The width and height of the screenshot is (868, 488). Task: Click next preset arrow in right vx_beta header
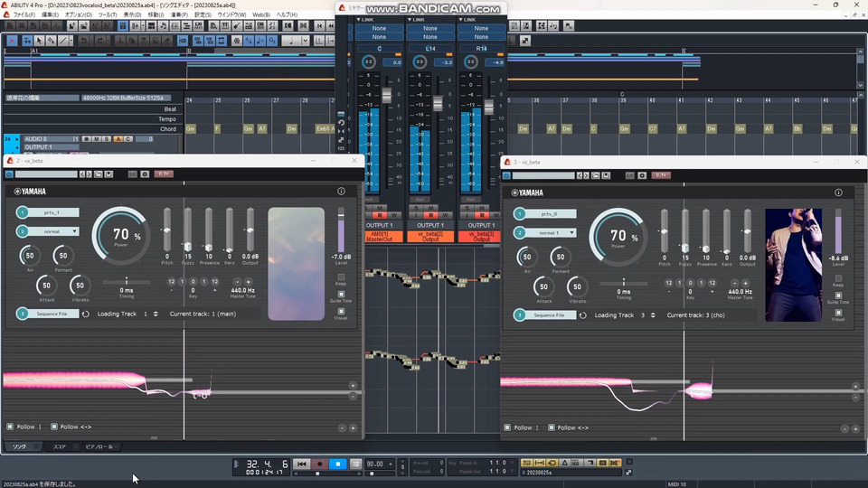click(x=586, y=175)
